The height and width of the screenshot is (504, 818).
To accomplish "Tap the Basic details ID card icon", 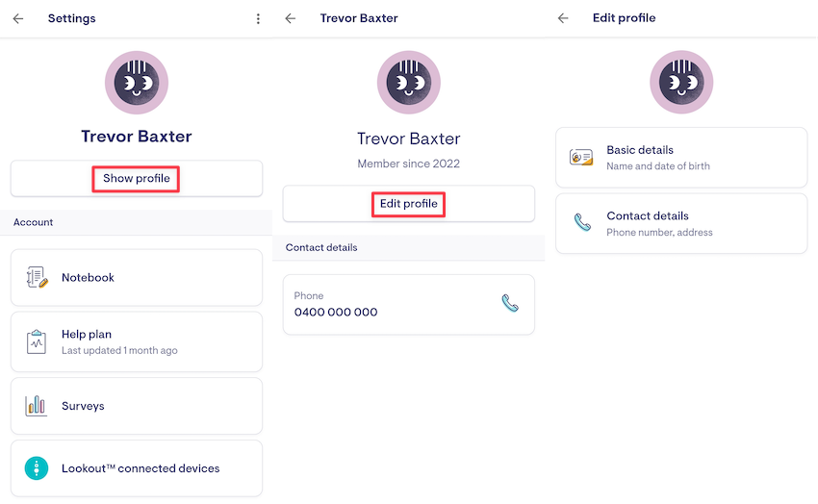I will tap(581, 158).
